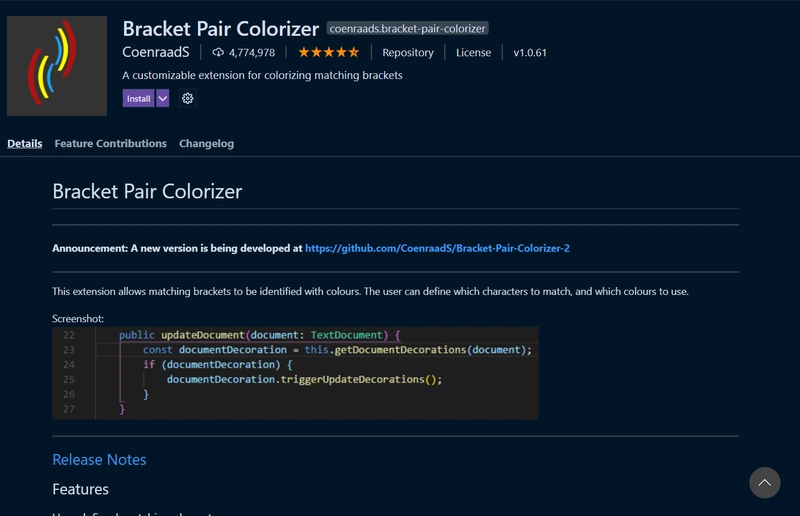Select the Details tab

24,143
